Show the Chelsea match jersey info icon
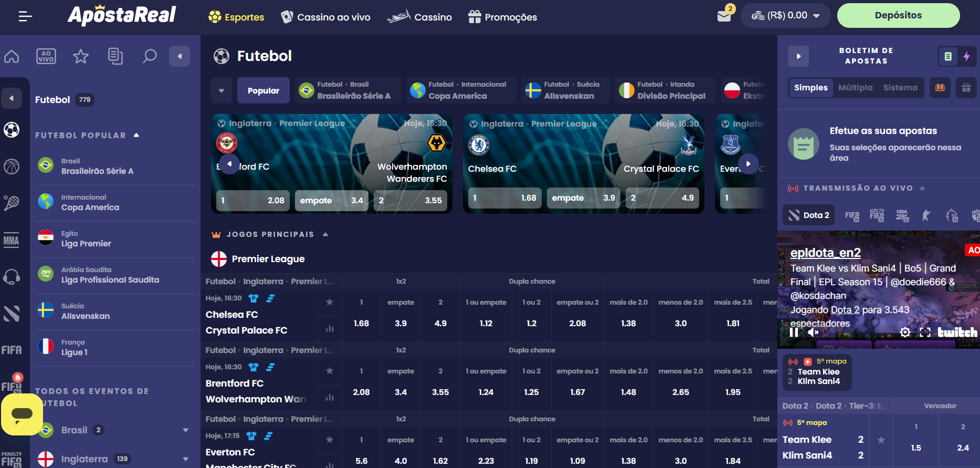 pos(254,298)
